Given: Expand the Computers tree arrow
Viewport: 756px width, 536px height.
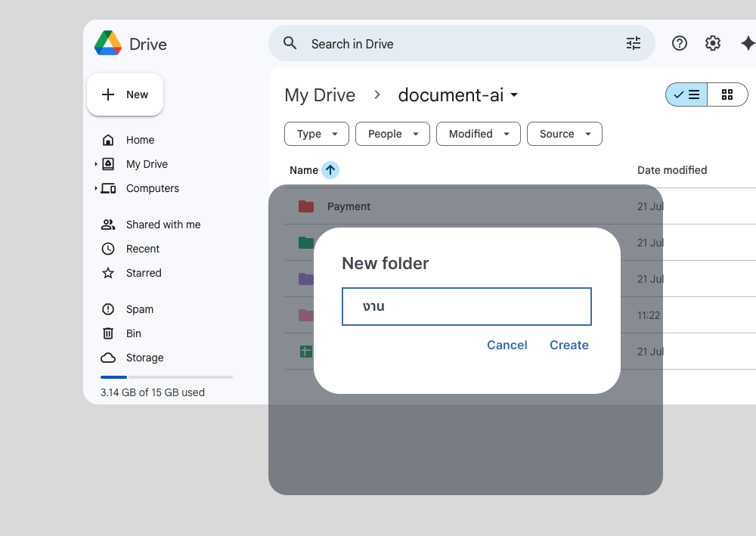Looking at the screenshot, I should coord(96,188).
